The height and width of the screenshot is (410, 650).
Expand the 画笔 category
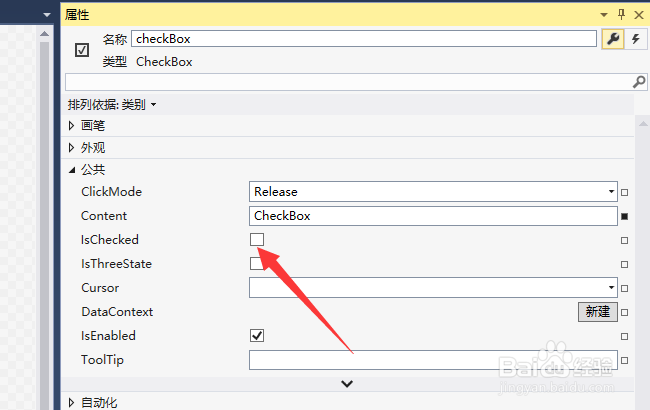[x=71, y=125]
